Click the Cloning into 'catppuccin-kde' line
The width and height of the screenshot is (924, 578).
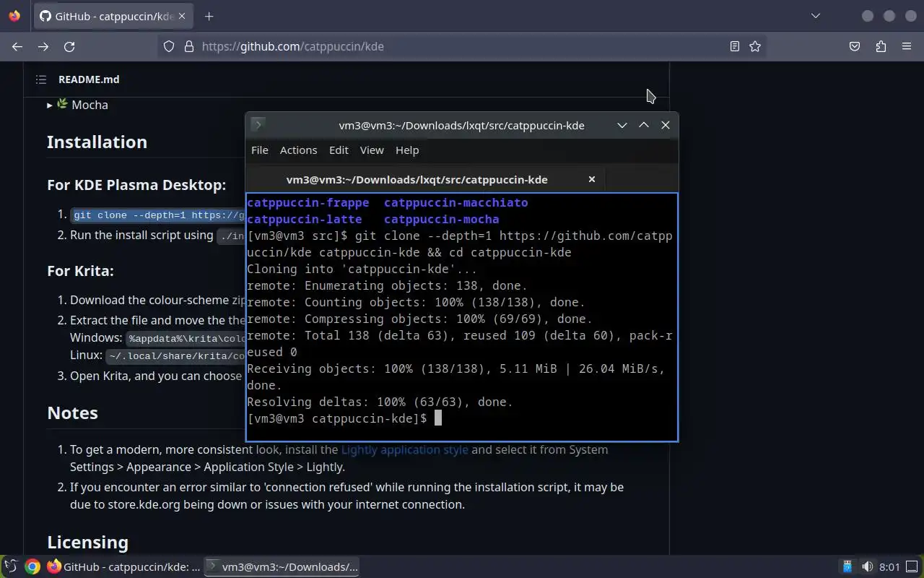pyautogui.click(x=362, y=269)
